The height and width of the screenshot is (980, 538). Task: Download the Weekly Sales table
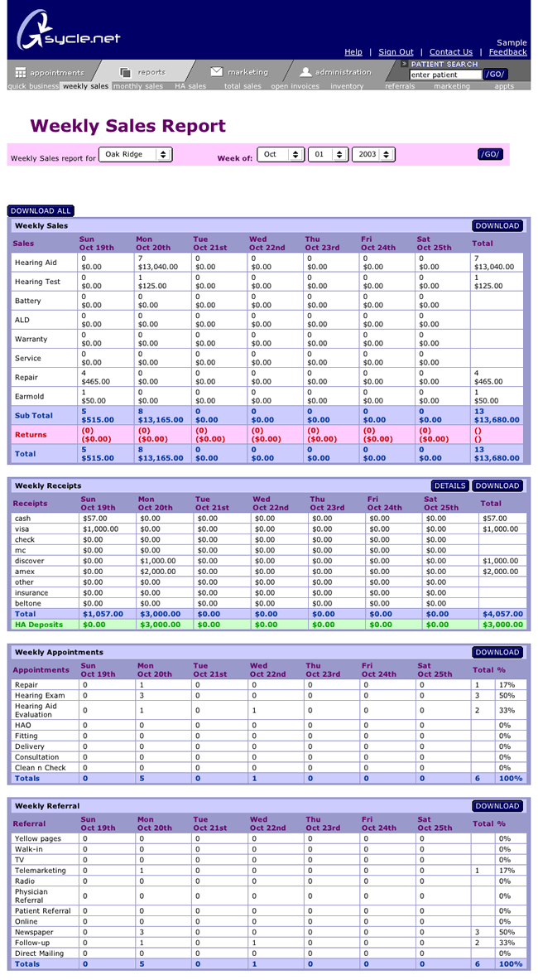pos(497,225)
